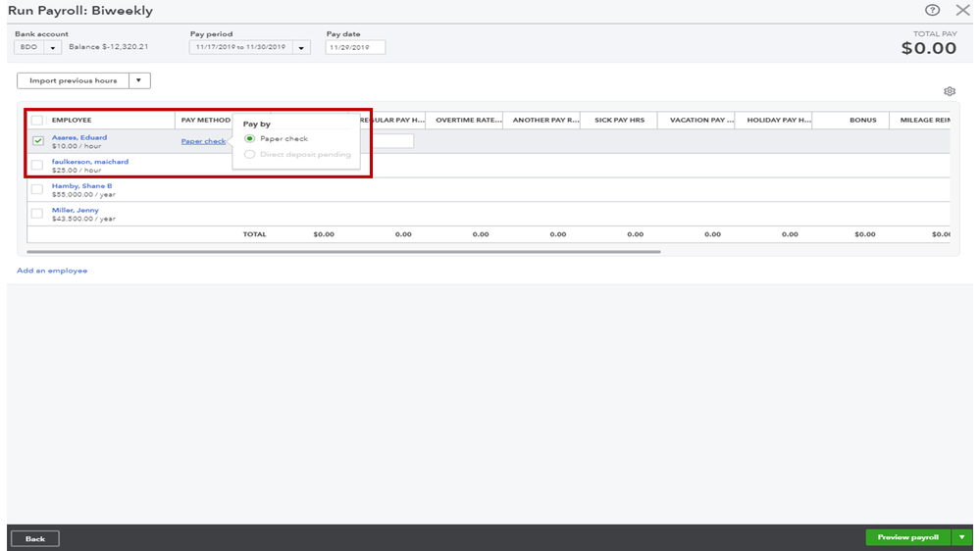Screen dimensions: 980x551
Task: Click the SICK PAY HRS column header
Action: [x=619, y=120]
